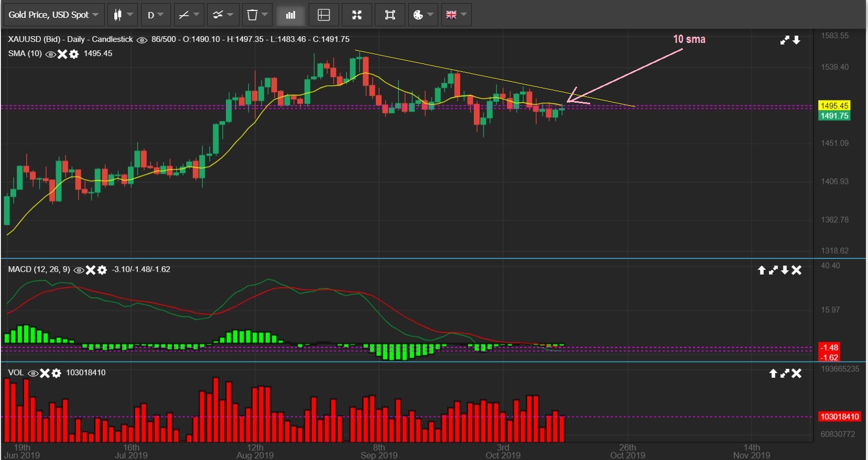
Task: Open SMA (10) indicator settings gear
Action: click(x=74, y=54)
